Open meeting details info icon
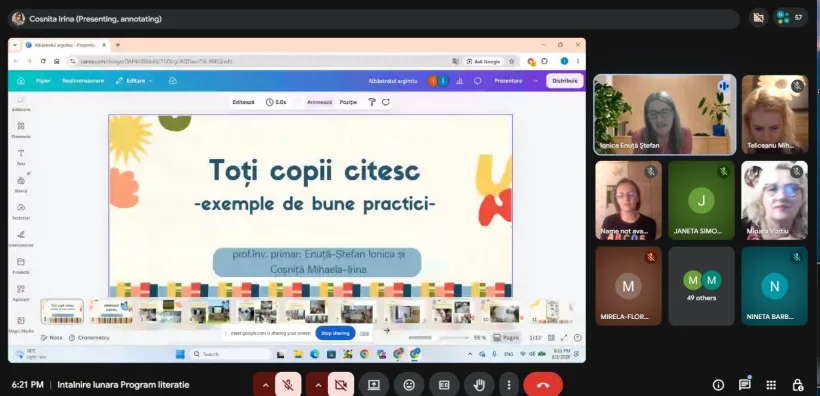Image resolution: width=820 pixels, height=396 pixels. point(718,385)
